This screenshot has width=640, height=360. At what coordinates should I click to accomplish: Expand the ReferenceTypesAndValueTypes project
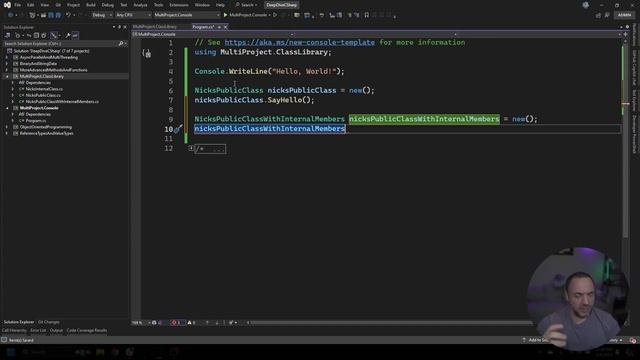point(7,133)
